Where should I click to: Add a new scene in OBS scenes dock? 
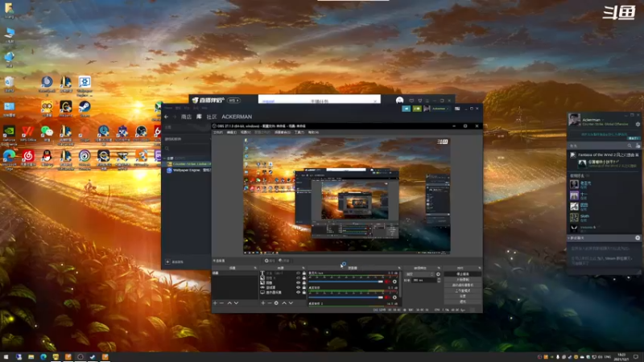[215, 303]
